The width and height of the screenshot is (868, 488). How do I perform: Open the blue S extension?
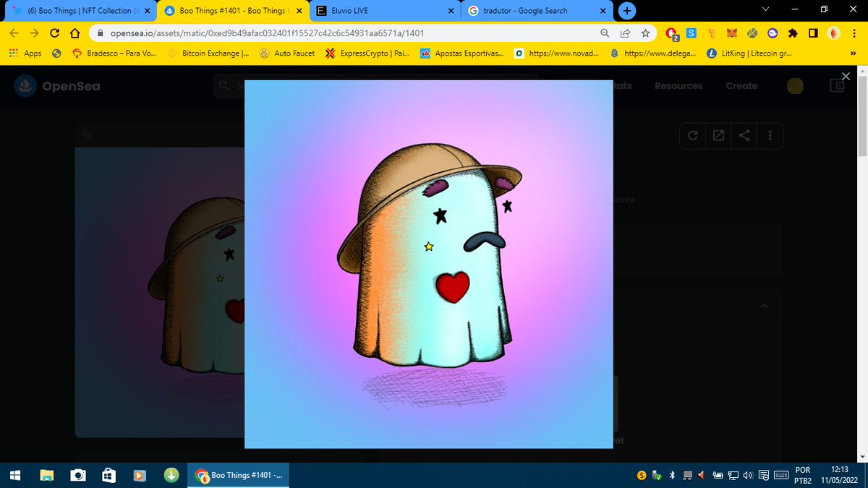pyautogui.click(x=692, y=33)
